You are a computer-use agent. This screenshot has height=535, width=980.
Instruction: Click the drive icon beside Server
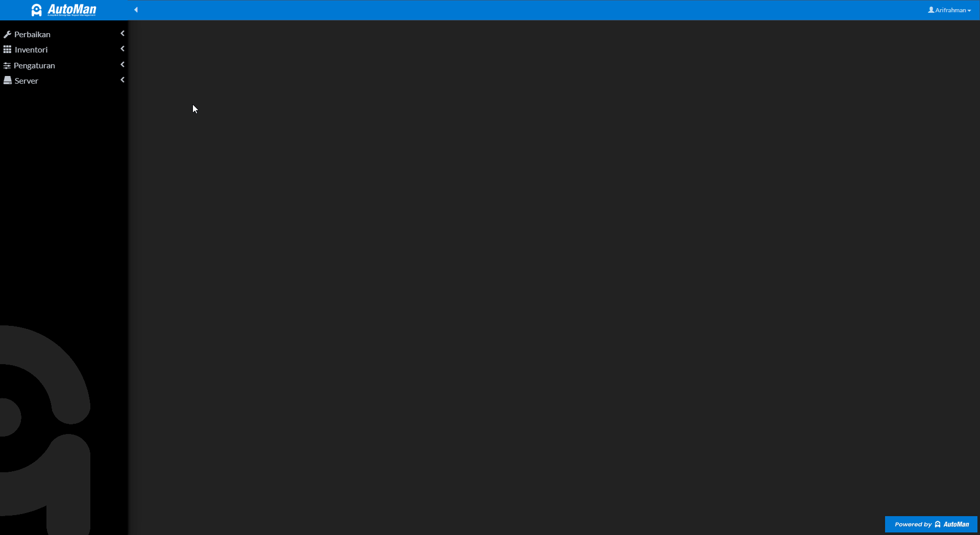[8, 81]
